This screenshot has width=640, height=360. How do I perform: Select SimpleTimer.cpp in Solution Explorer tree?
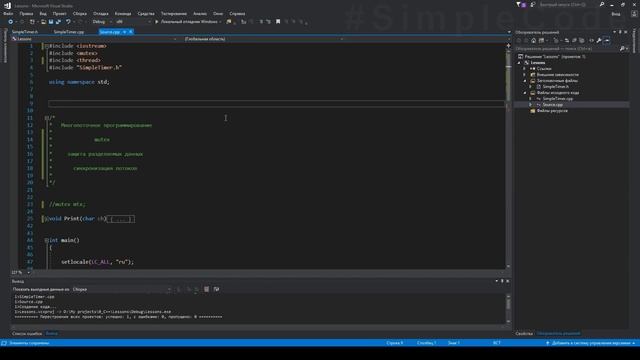558,99
